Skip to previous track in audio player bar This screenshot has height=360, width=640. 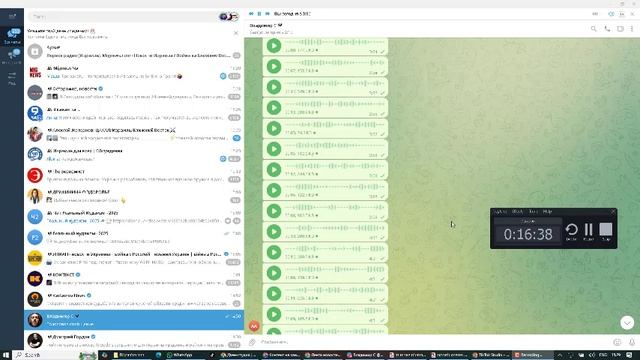point(251,14)
